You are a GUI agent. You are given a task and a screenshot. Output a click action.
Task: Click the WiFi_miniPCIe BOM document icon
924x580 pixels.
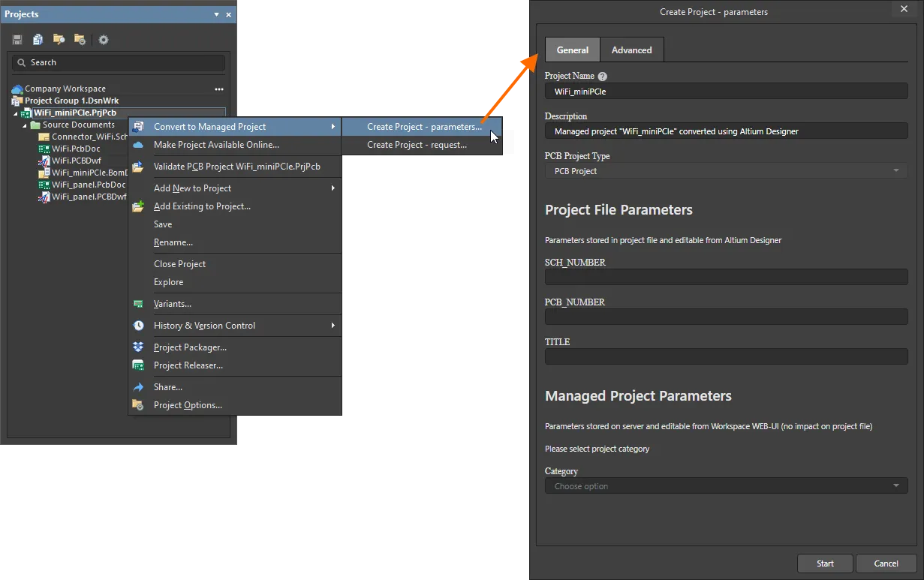[x=44, y=173]
